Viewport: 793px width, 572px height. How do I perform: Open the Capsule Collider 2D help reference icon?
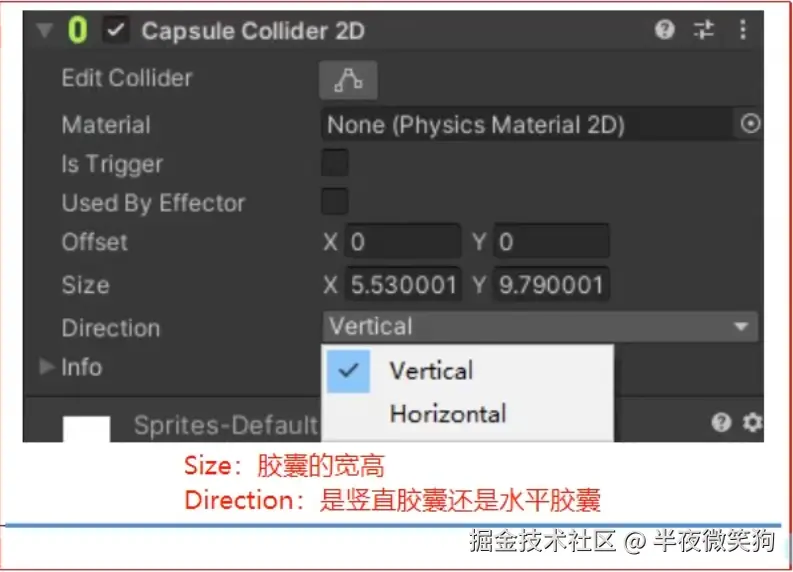(x=665, y=30)
